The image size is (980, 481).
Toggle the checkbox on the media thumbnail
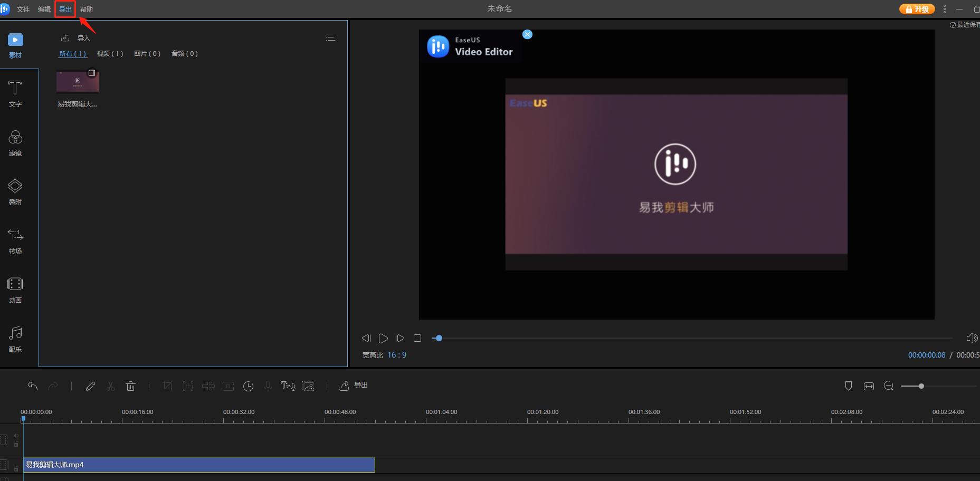(x=92, y=73)
